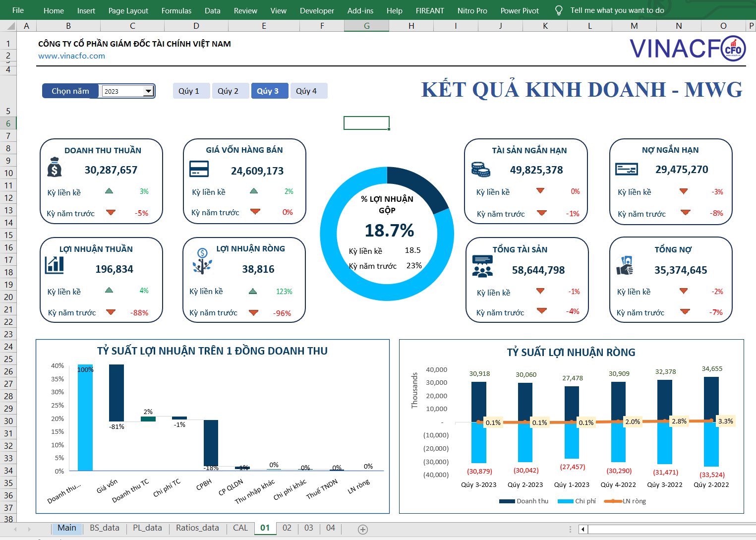
Task: Click the coins stack icon in Tài sản ngắn hạn card
Action: coord(480,169)
